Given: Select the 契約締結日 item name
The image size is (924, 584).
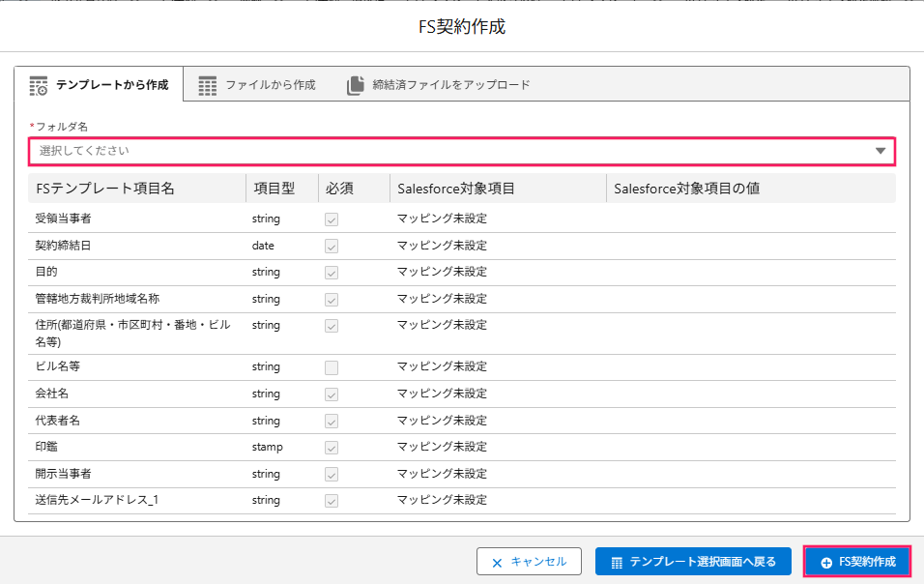Looking at the screenshot, I should [63, 246].
